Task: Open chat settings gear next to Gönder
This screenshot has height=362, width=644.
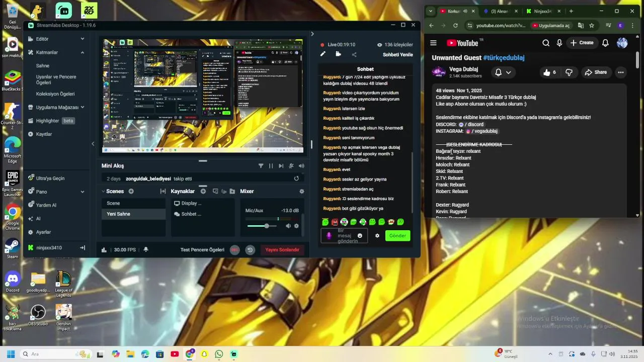Action: click(x=377, y=235)
